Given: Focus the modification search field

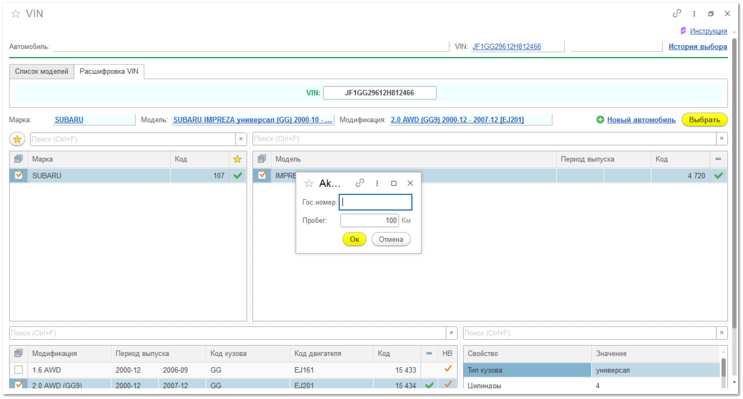Looking at the screenshot, I should [x=227, y=333].
